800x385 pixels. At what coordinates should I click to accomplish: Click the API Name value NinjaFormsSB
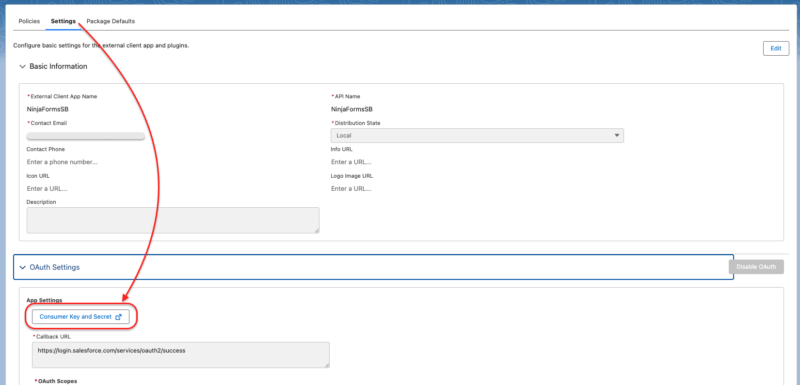point(352,109)
